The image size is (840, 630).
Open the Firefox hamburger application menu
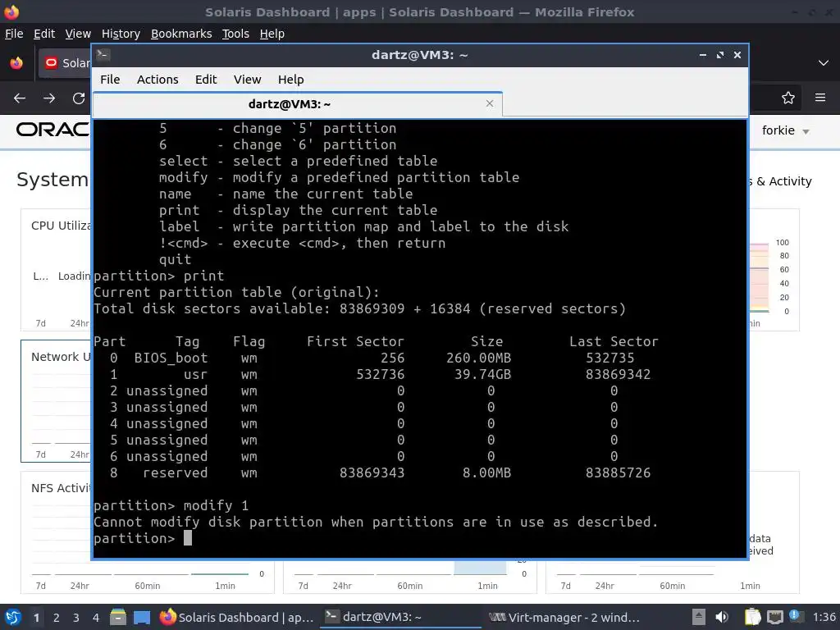click(820, 98)
